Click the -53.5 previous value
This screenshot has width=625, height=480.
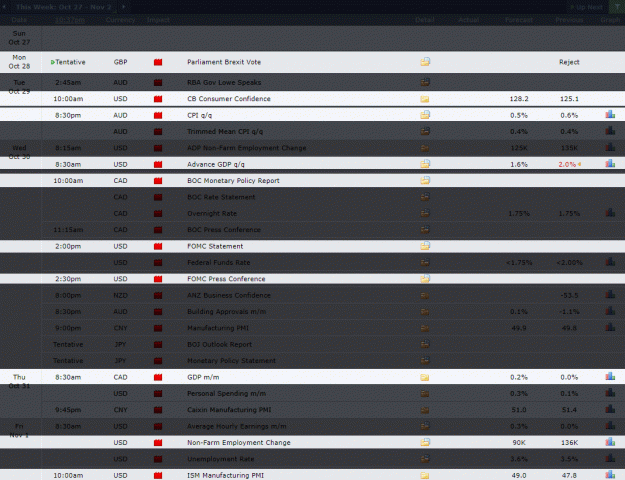tap(569, 295)
